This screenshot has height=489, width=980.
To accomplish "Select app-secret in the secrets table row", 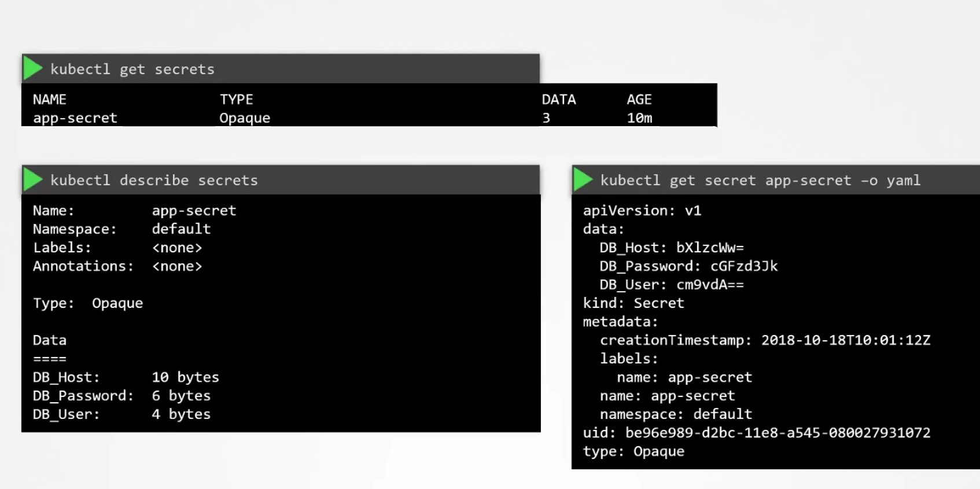I will pos(75,118).
